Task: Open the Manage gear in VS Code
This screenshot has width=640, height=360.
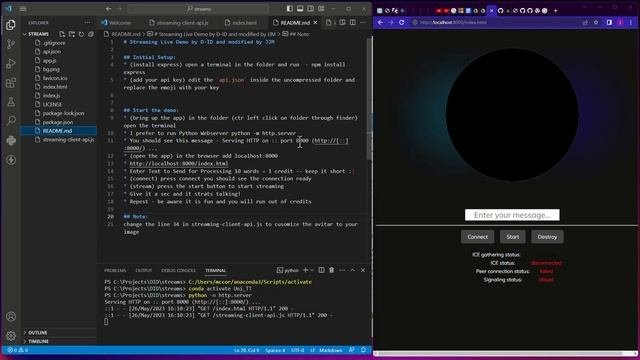Action: (11, 336)
